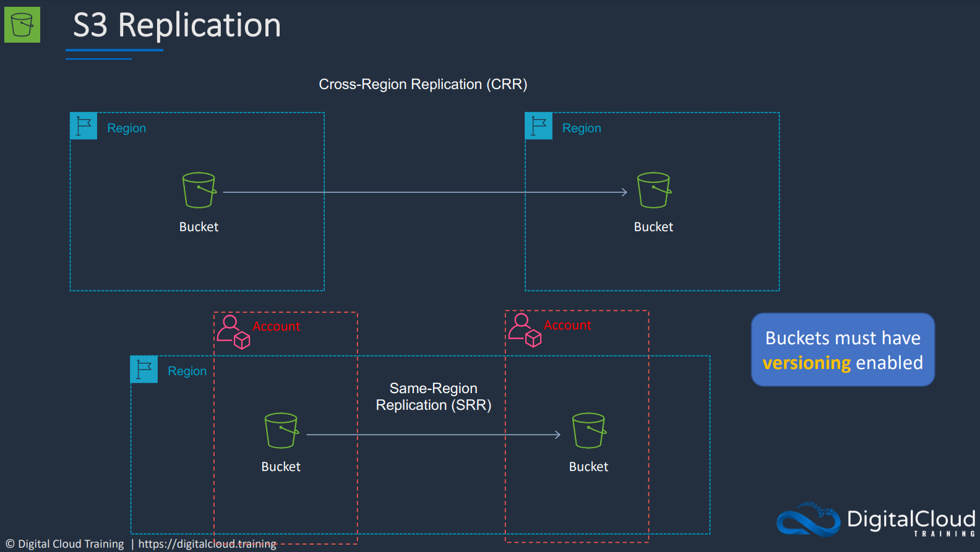Click the 'Buckets must have versioning enabled' callout
The width and height of the screenshot is (980, 552).
coord(843,350)
